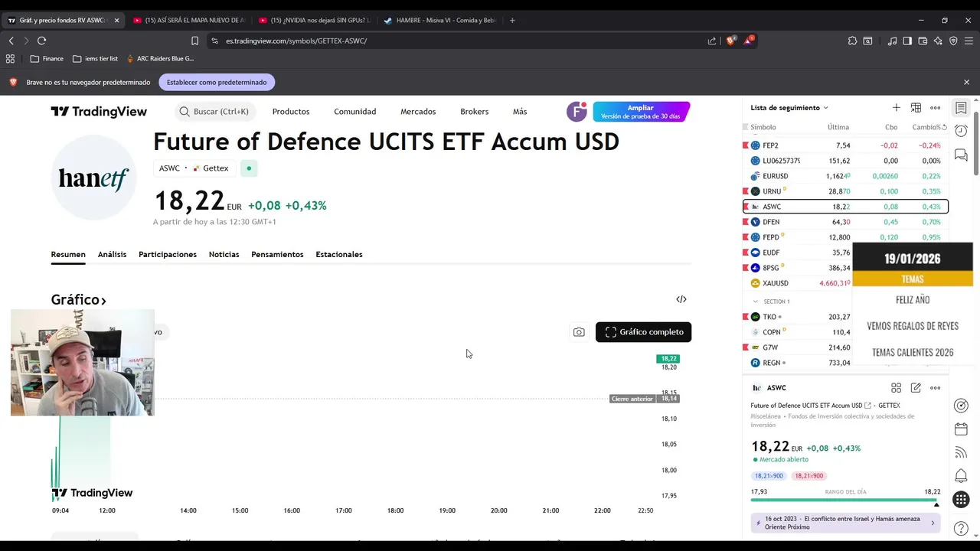Bookmark this page with the bookmark icon

click(x=194, y=41)
